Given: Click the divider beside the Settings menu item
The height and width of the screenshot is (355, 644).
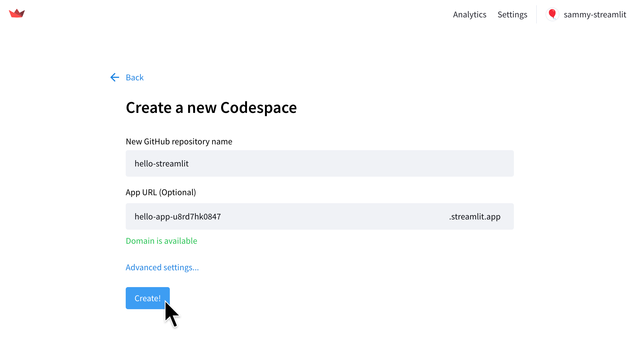Looking at the screenshot, I should tap(536, 14).
